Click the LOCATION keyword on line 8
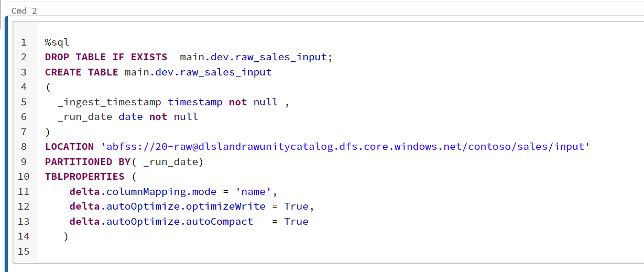The width and height of the screenshot is (644, 272). [x=69, y=147]
